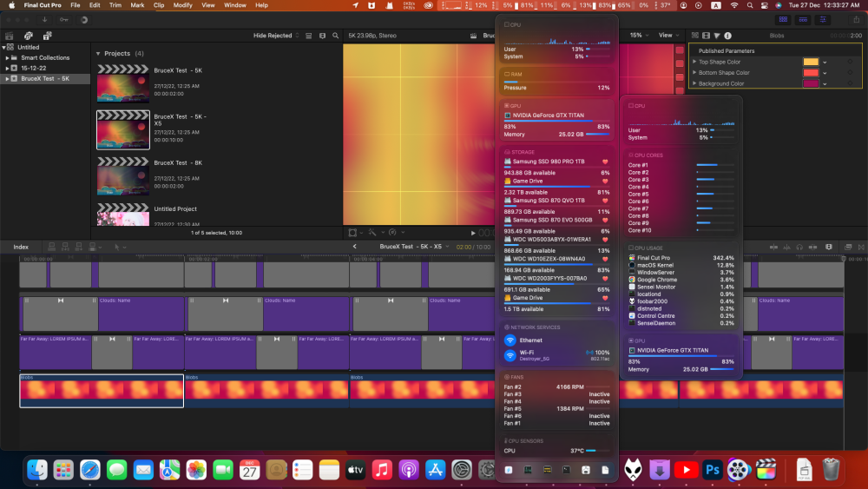Open the Keyword Editor key icon
The image size is (868, 489).
pos(64,20)
